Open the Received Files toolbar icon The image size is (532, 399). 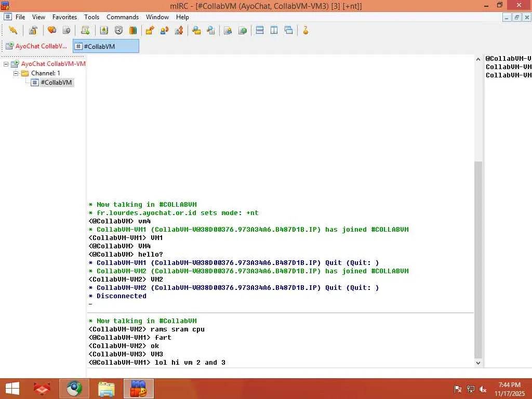(x=196, y=30)
